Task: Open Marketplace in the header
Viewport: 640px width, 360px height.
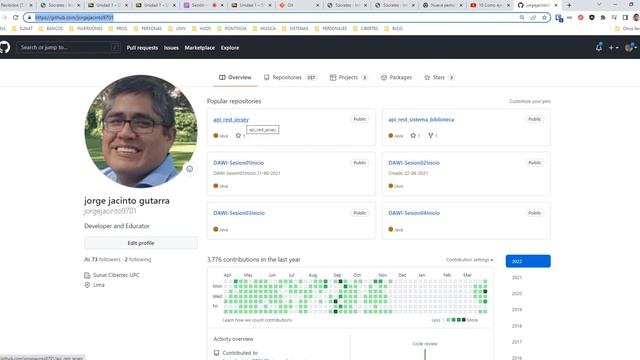Action: click(x=200, y=48)
